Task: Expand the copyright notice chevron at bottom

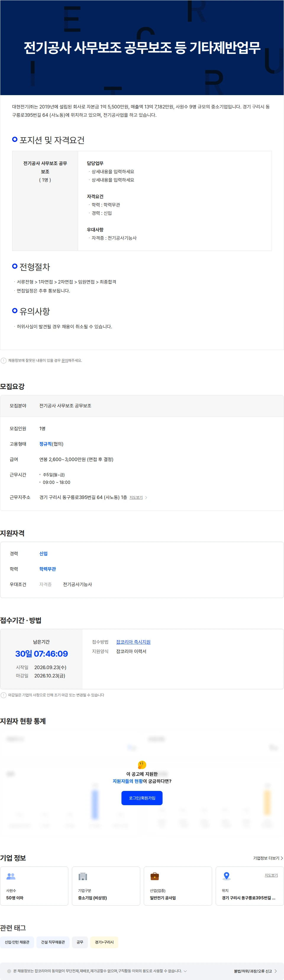Action: pos(185,971)
